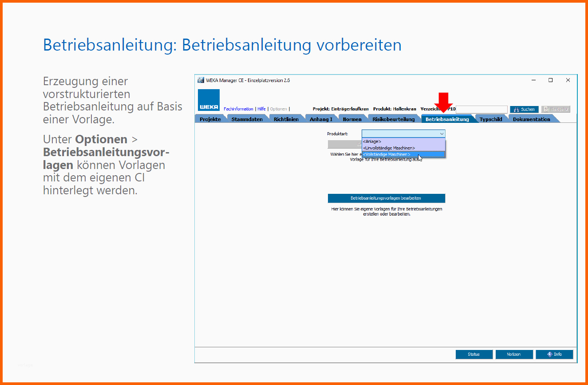Click the Fachinformation link
Viewport: 588px width, 385px height.
pos(239,109)
